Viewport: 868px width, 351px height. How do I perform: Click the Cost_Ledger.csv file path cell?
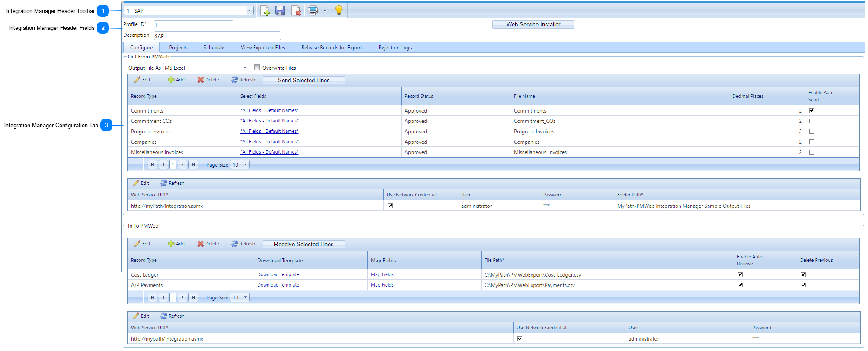(607, 274)
